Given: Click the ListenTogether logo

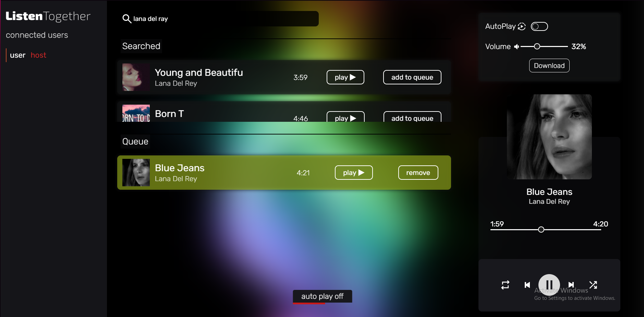Looking at the screenshot, I should pos(48,16).
